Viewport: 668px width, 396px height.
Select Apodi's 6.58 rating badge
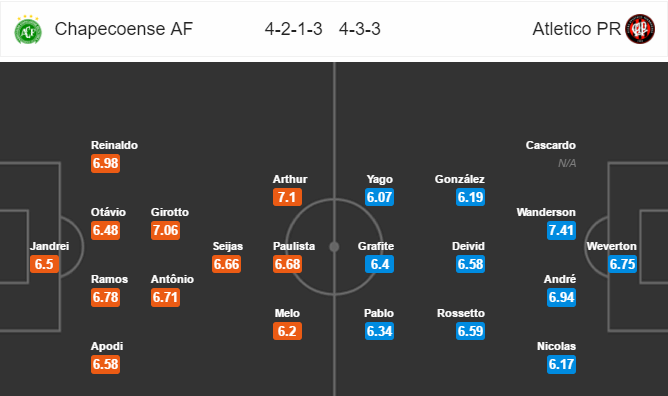point(105,364)
